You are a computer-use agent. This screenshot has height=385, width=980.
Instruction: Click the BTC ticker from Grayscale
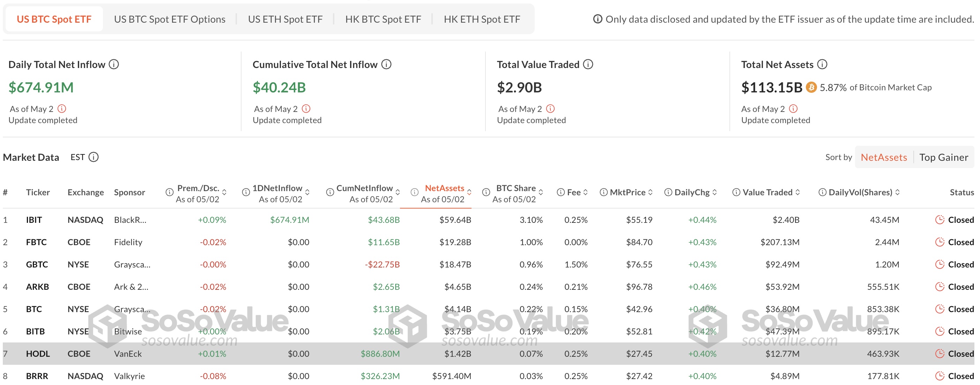point(34,309)
